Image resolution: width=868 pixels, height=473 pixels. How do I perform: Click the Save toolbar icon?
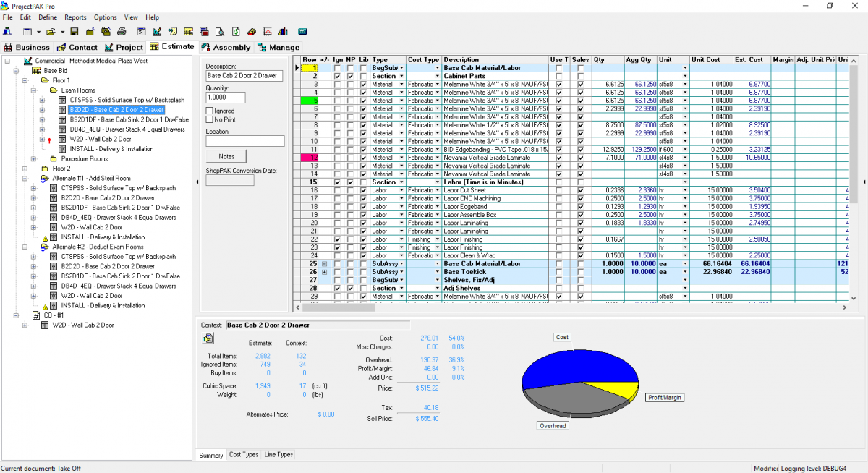click(73, 31)
